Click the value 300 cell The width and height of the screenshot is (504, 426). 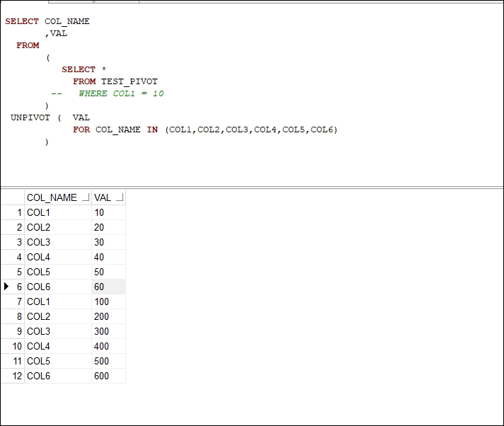click(x=108, y=331)
